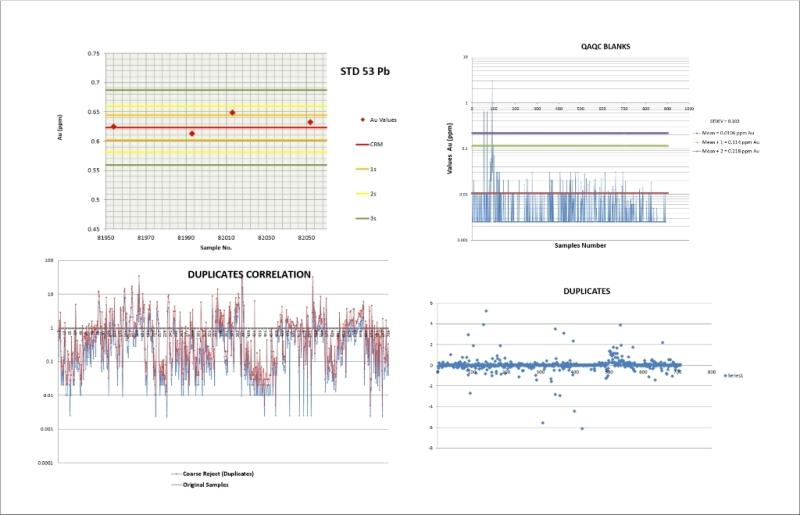The width and height of the screenshot is (800, 515).
Task: Select the "2s" legend entry
Action: (x=366, y=193)
